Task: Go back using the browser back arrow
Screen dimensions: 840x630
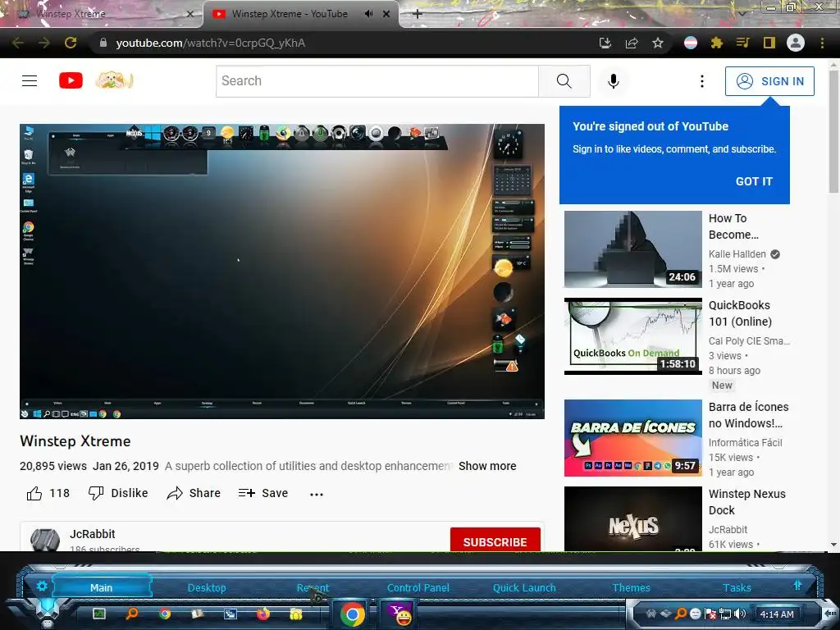Action: 18,43
